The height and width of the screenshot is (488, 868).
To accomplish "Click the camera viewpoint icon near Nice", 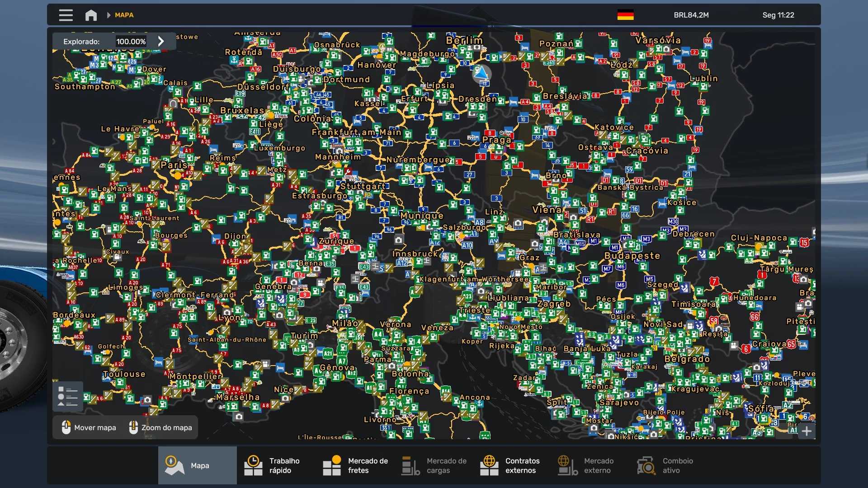I will point(285,398).
